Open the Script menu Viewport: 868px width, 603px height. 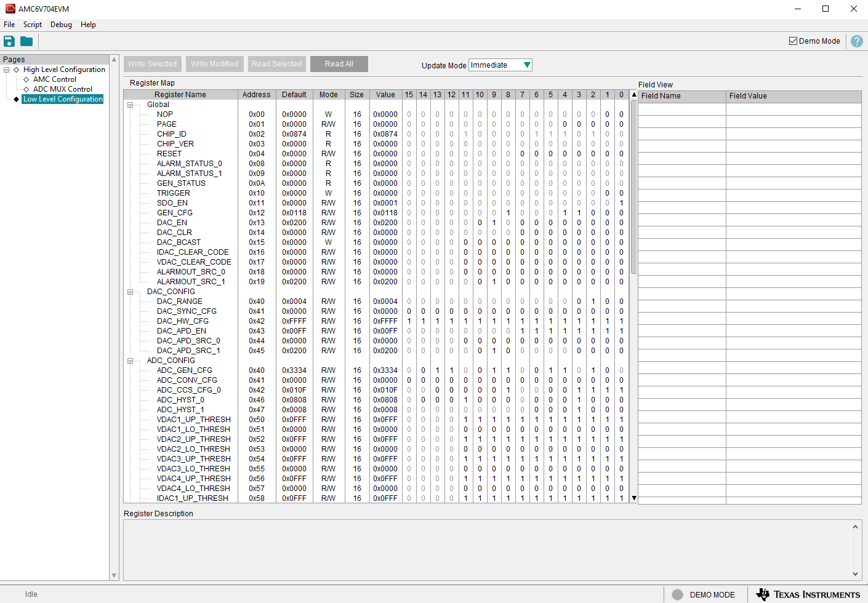[33, 25]
